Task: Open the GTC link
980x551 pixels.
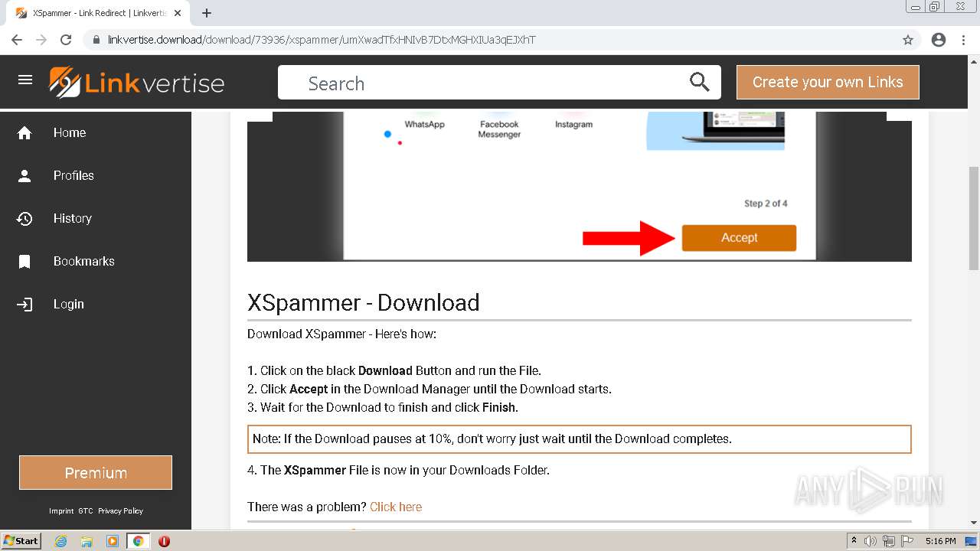Action: (85, 511)
